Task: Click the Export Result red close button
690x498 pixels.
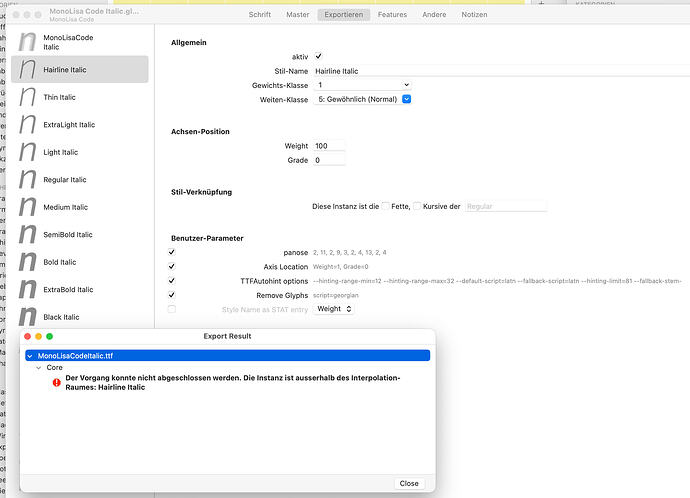Action: tap(27, 336)
